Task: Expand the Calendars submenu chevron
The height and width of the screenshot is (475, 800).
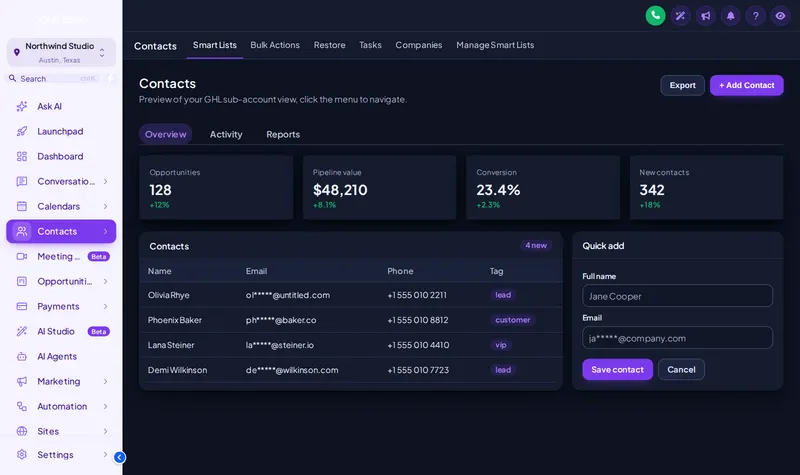Action: pyautogui.click(x=105, y=206)
